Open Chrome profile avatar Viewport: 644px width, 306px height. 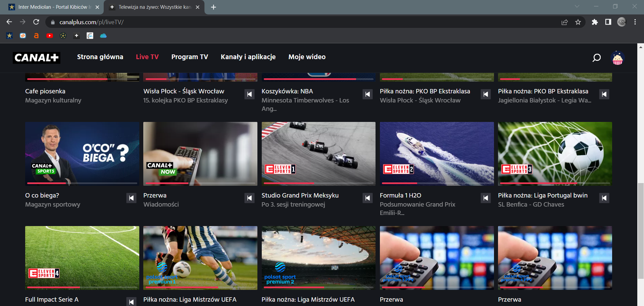pos(622,22)
